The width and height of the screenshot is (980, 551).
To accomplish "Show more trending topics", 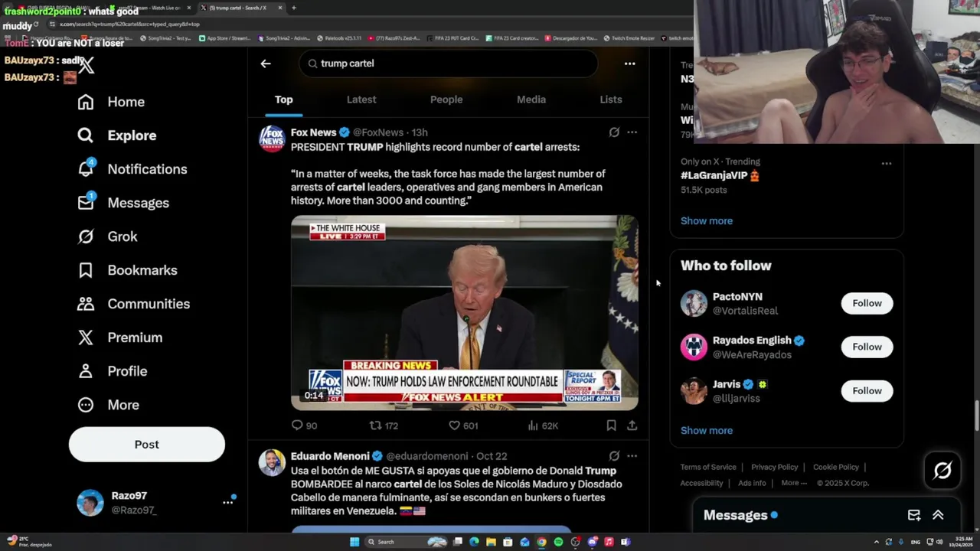I will [x=707, y=221].
